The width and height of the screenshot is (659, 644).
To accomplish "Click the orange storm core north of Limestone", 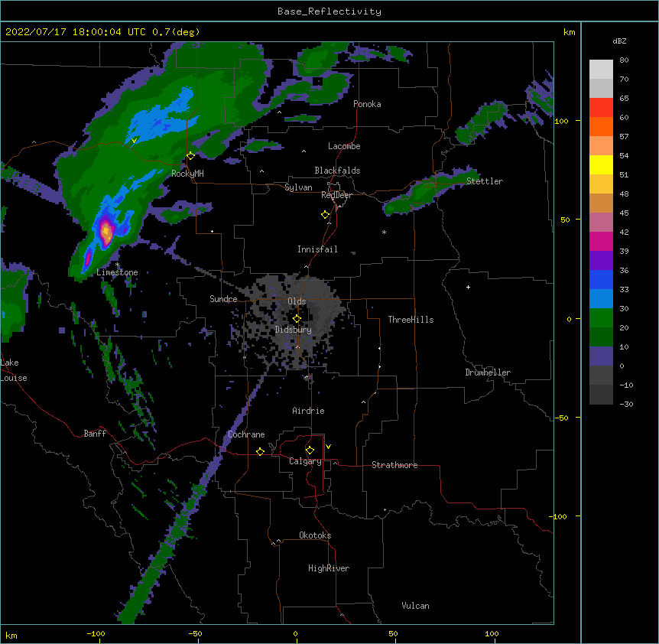I will 106,232.
